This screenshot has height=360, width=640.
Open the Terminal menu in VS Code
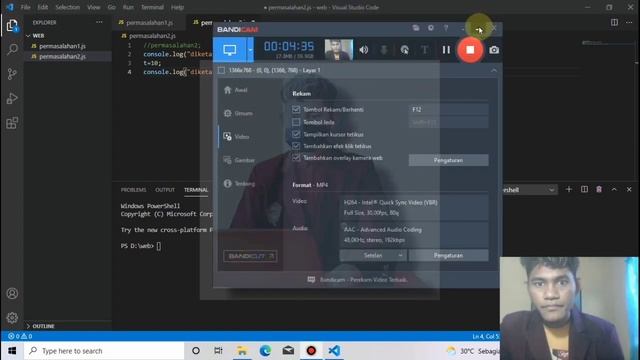[152, 7]
